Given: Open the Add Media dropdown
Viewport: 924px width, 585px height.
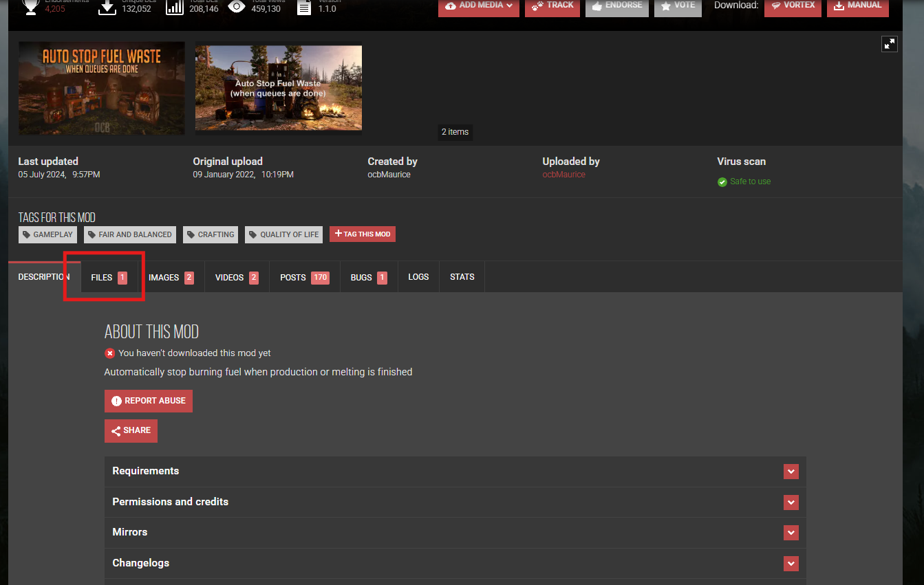Looking at the screenshot, I should coord(479,5).
